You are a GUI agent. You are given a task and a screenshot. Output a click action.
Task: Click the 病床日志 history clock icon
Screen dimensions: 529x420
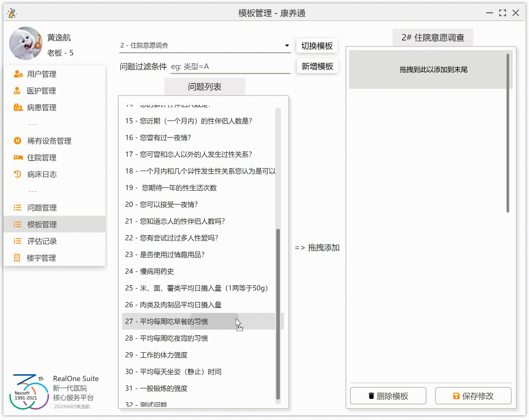click(x=17, y=174)
